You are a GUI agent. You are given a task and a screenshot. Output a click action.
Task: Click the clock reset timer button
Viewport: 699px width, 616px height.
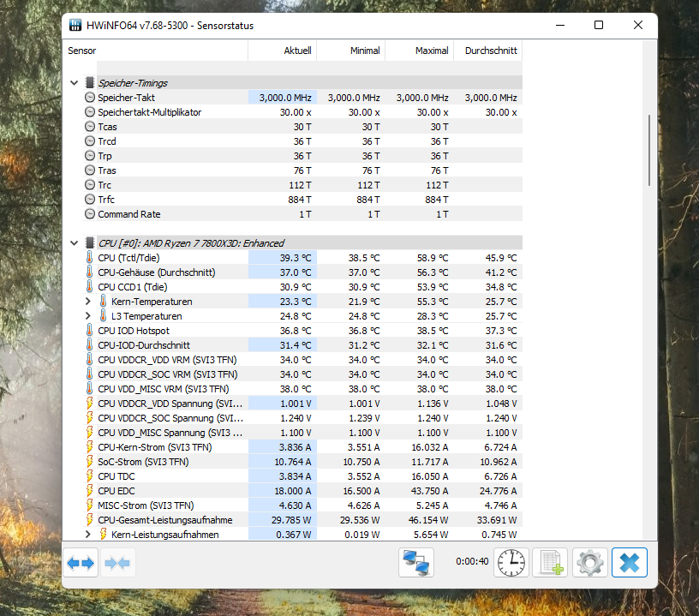tap(511, 563)
